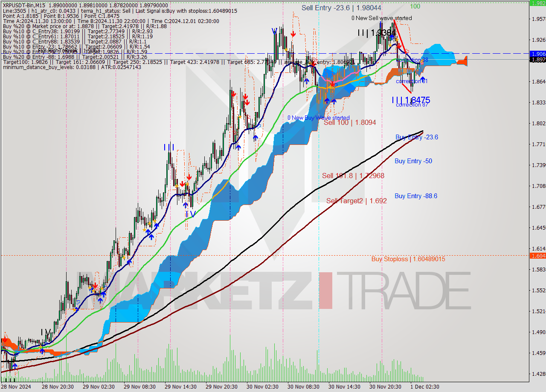Screen dimensions: 546x392
Task: Click the '28 Nov 2024' time axis label
Action: click(16, 387)
